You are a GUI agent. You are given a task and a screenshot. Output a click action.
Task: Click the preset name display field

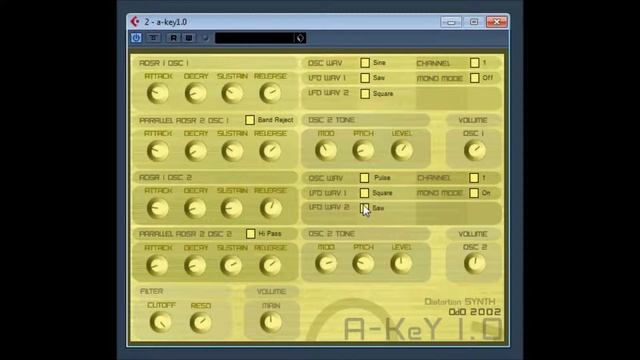click(254, 38)
